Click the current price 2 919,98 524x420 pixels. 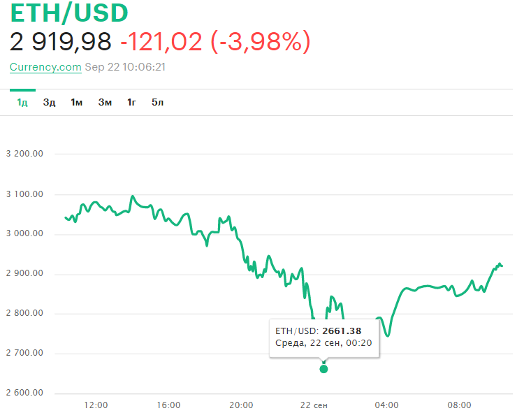61,43
